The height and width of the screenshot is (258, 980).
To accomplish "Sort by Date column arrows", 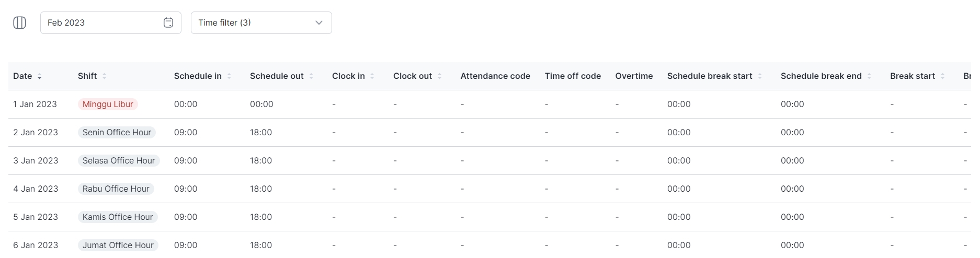I will coord(40,76).
